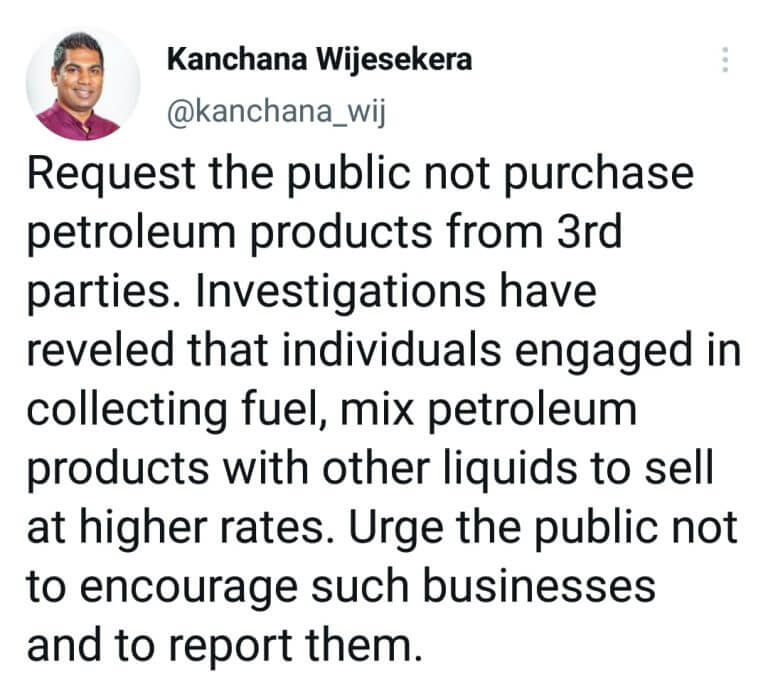Select the final word "them." of tweet
768x692 pixels.
click(x=364, y=643)
